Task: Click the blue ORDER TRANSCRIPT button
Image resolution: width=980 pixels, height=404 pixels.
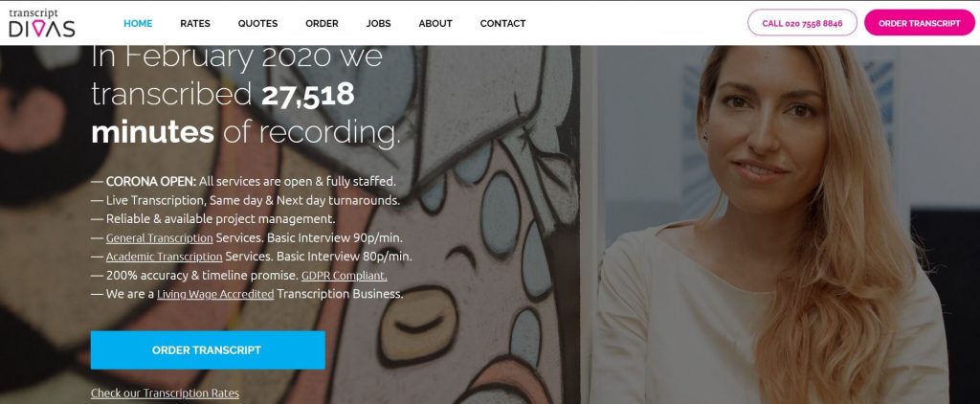Action: click(x=208, y=350)
